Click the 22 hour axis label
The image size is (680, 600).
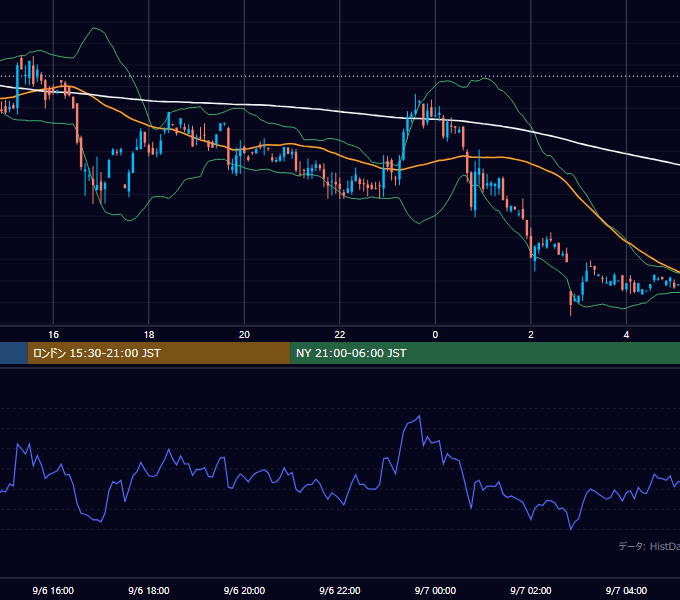click(340, 335)
